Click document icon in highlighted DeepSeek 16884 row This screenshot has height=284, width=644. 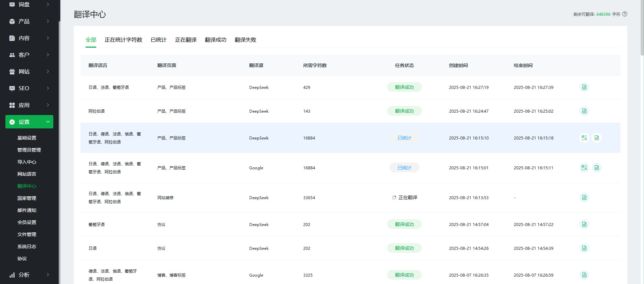click(596, 138)
